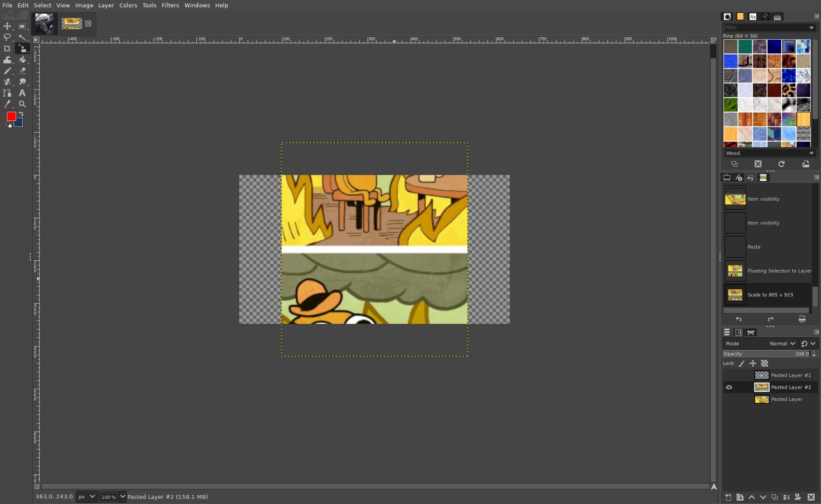Toggle lock pixels brush icon
Image resolution: width=821 pixels, height=504 pixels.
(741, 364)
